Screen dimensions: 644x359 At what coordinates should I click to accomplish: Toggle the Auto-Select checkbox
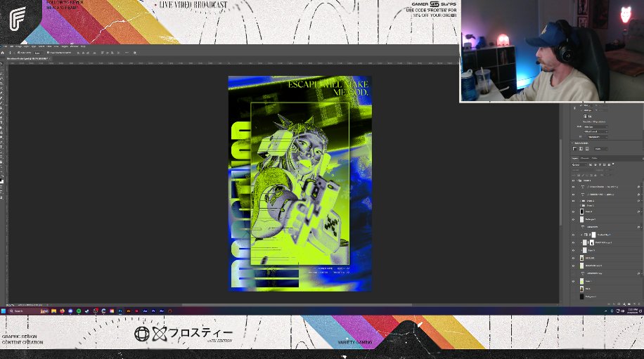point(18,53)
